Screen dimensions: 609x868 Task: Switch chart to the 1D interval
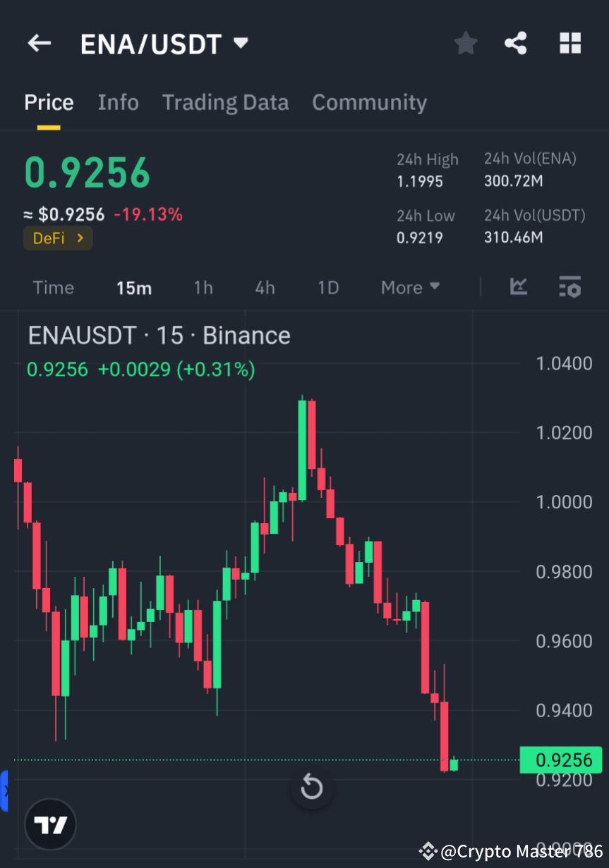327,287
